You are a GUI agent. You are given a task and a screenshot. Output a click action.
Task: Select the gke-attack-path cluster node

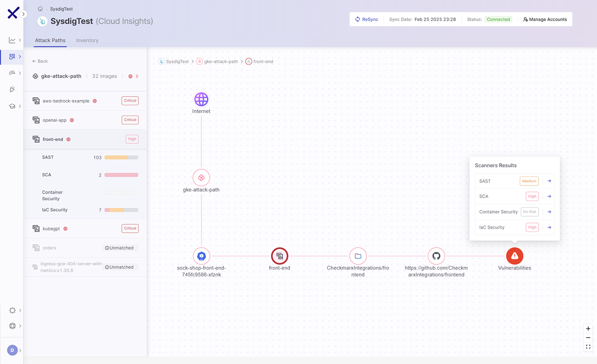pos(201,178)
